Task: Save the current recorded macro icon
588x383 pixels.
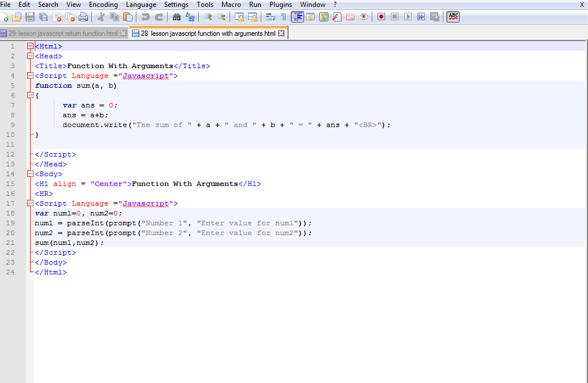Action: pyautogui.click(x=435, y=17)
